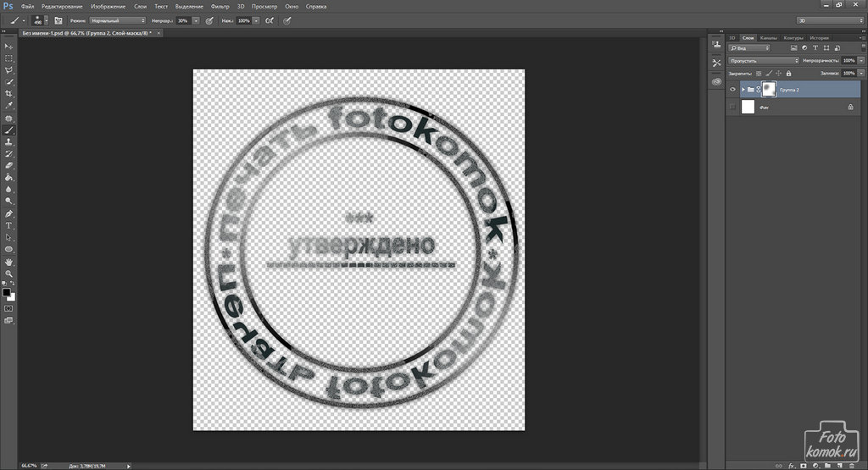Lock transparent pixels

point(759,73)
